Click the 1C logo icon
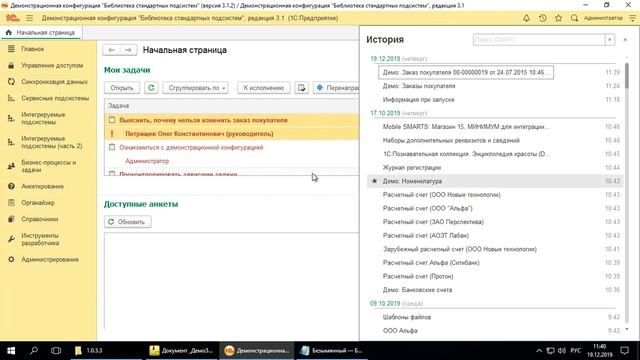 coord(12,18)
